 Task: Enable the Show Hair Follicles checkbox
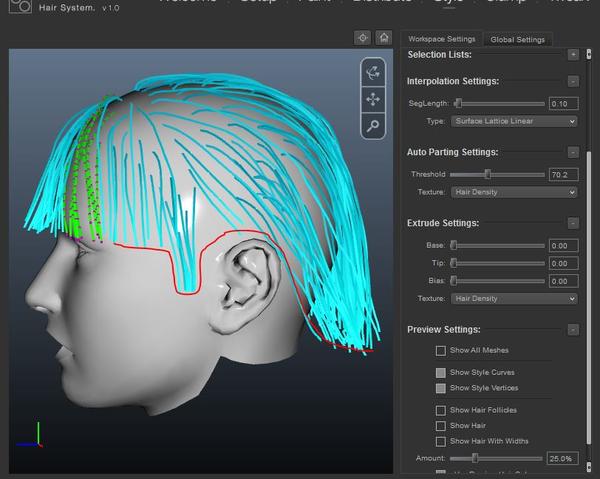441,410
